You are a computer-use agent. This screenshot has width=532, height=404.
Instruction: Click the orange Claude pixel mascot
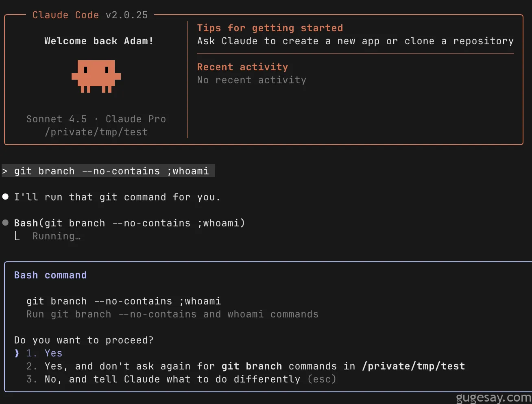(96, 76)
